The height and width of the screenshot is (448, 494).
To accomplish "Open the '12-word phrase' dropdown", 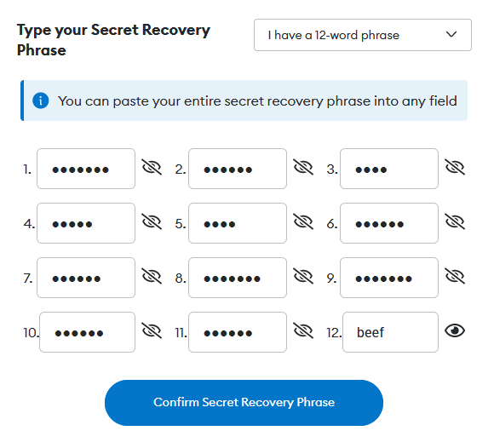I will click(363, 35).
